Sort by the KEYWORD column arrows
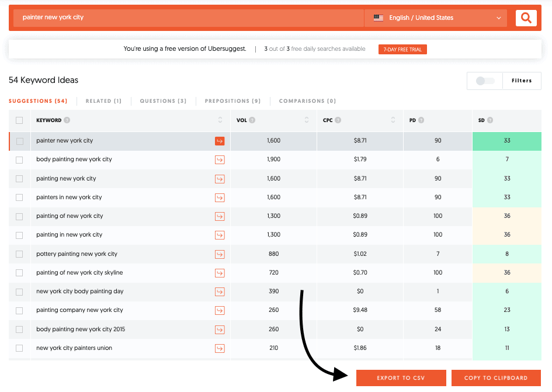Image resolution: width=552 pixels, height=392 pixels. [220, 120]
